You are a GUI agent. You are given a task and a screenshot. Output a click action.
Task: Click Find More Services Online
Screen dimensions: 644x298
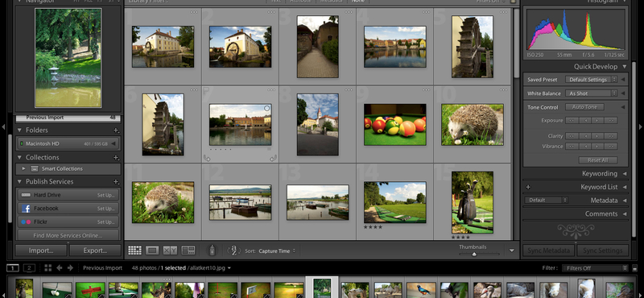click(68, 235)
